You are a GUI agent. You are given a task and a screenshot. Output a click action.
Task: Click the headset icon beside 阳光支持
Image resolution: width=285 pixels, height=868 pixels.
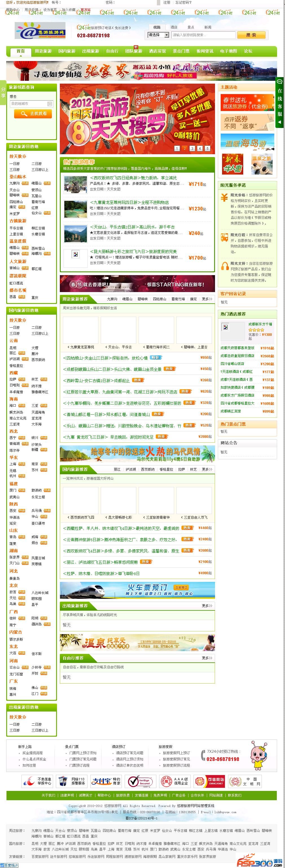click(224, 266)
